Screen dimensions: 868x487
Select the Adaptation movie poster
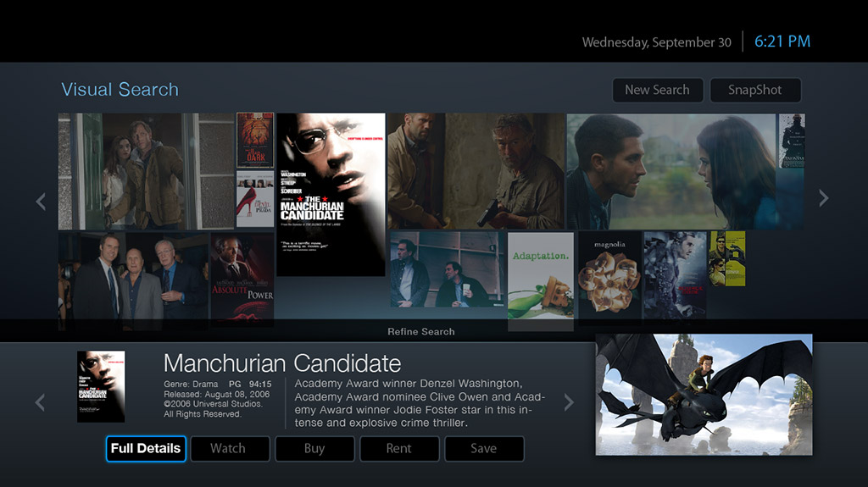(540, 275)
